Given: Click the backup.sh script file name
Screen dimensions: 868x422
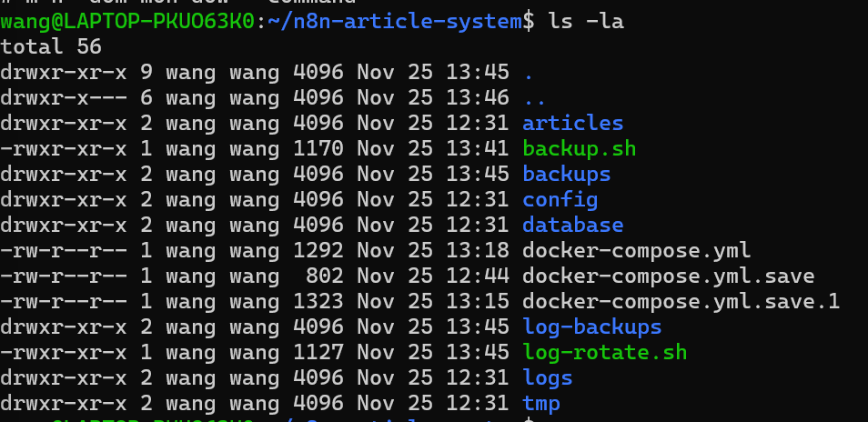Looking at the screenshot, I should click(579, 148).
